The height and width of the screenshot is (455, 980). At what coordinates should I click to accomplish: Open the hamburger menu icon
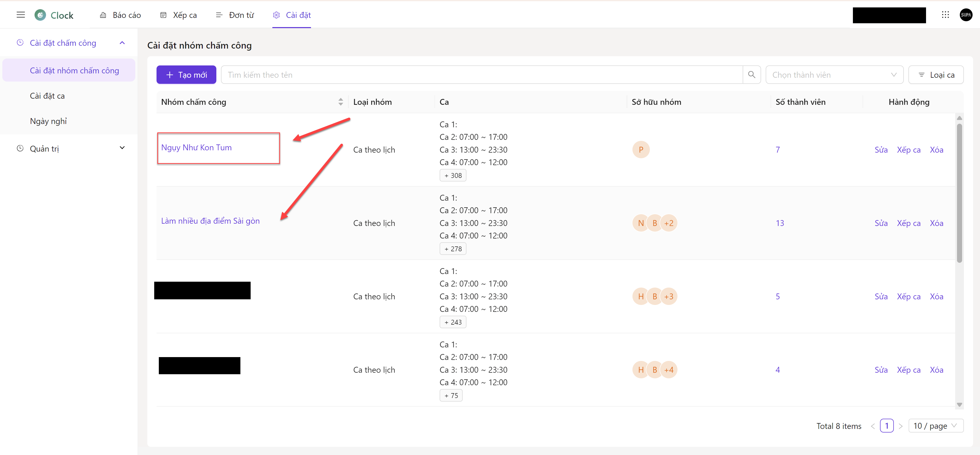[20, 15]
